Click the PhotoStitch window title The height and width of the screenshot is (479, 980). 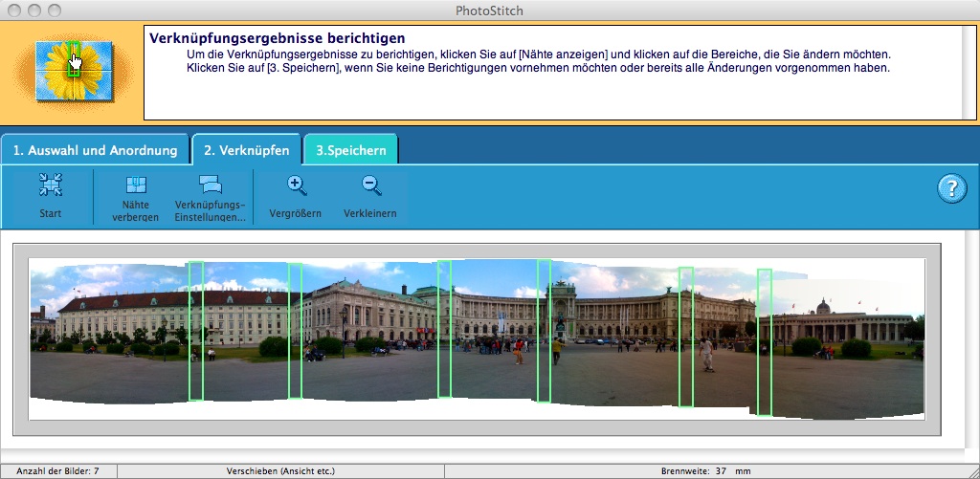(x=489, y=10)
